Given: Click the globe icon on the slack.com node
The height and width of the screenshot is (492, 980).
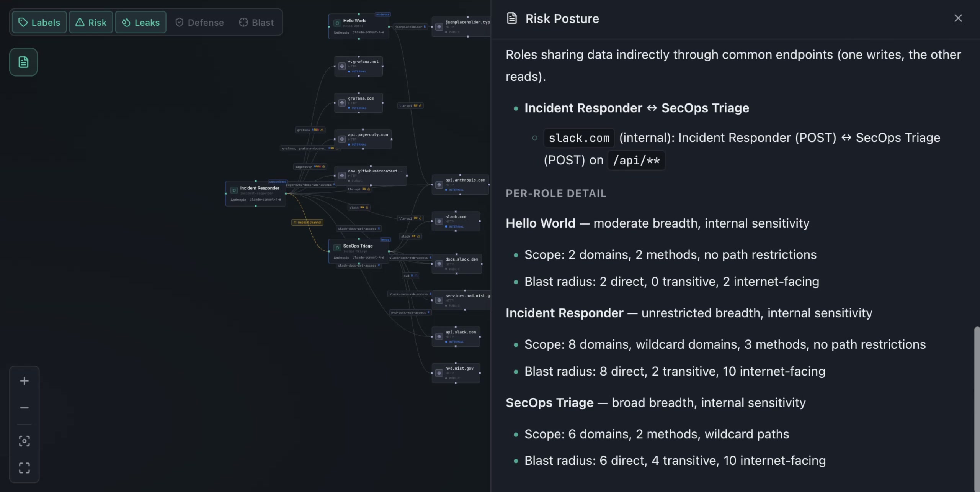Looking at the screenshot, I should pyautogui.click(x=439, y=221).
